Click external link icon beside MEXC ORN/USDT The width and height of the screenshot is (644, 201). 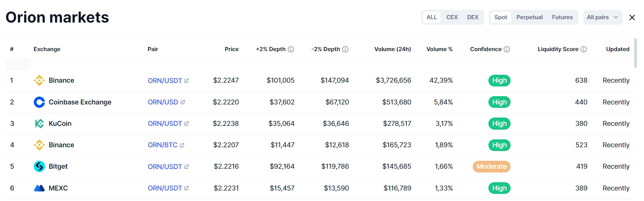(x=187, y=188)
